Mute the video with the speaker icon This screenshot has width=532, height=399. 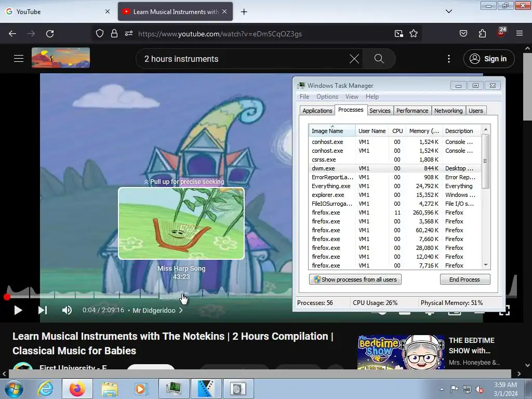click(x=67, y=310)
